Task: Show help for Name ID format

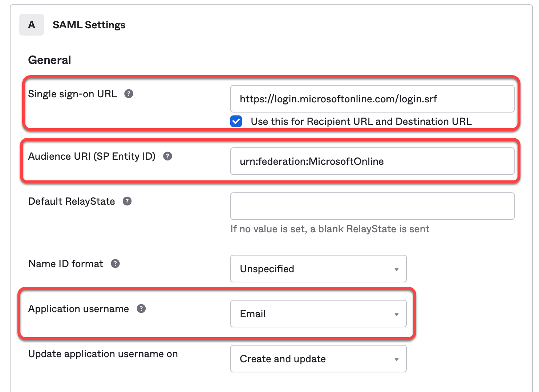Action: 115,264
